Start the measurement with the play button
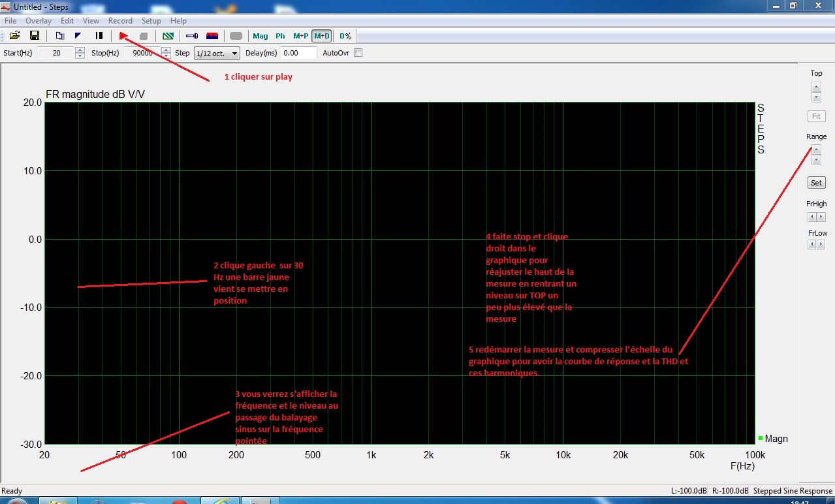 [123, 36]
